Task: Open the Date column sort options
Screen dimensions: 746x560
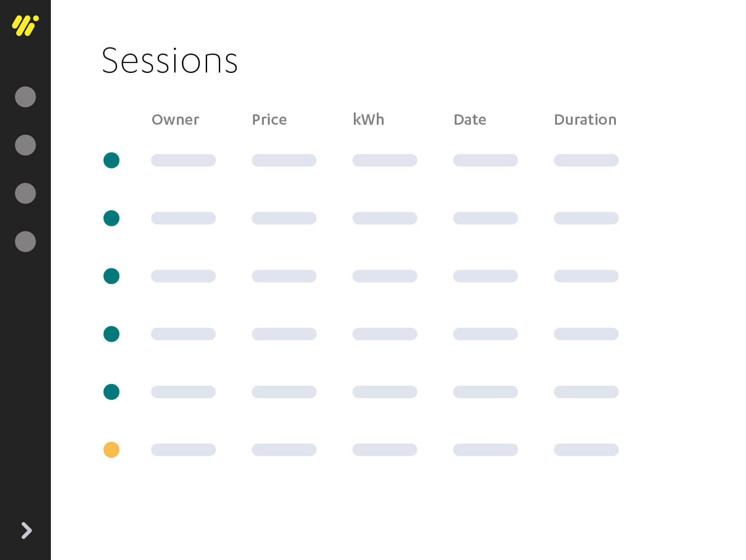Action: (470, 120)
